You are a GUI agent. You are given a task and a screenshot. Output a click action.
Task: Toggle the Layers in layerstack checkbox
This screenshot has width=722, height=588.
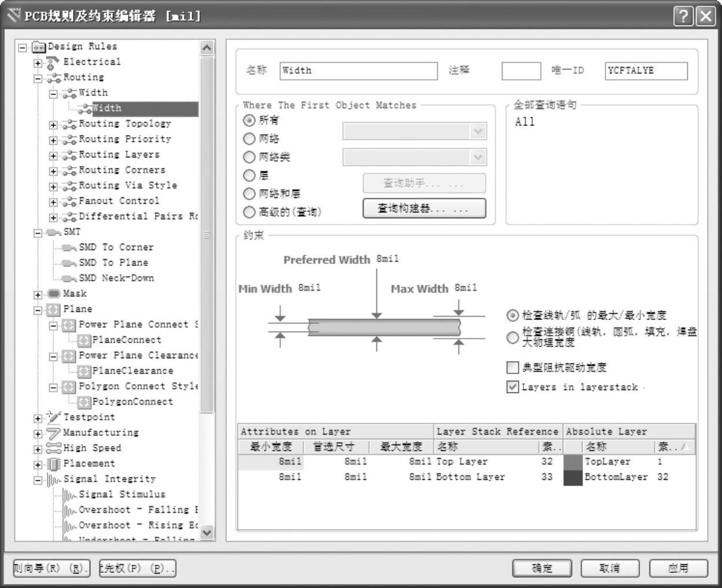click(x=512, y=387)
